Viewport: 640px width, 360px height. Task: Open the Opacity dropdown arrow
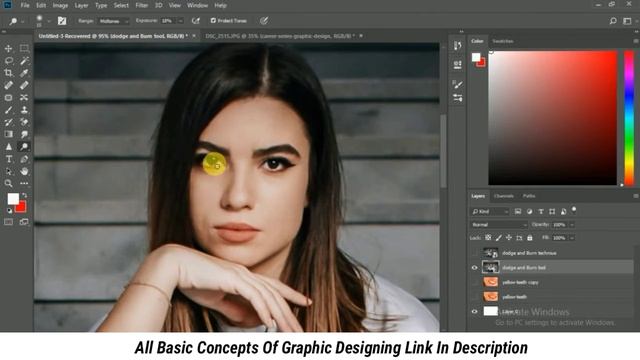(x=572, y=225)
